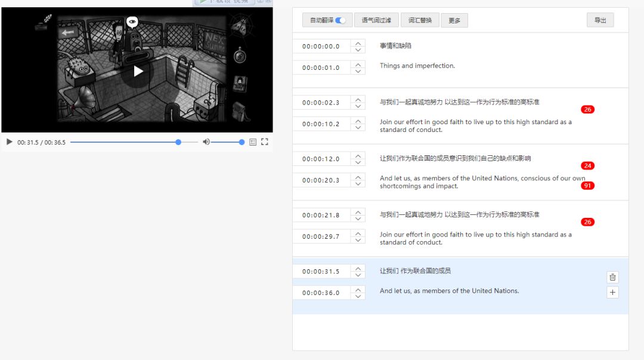Enter fullscreen video mode
The width and height of the screenshot is (644, 360).
point(265,142)
